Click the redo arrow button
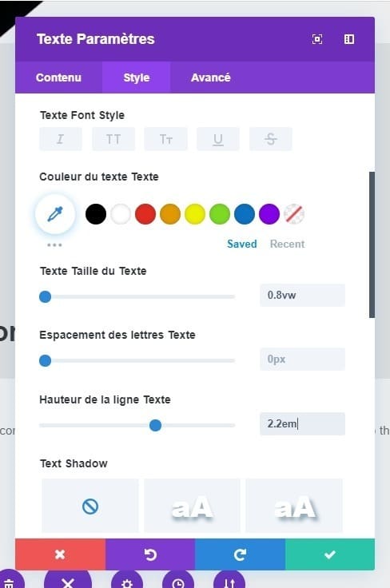Viewport: 390px width, 588px height. coord(240,554)
